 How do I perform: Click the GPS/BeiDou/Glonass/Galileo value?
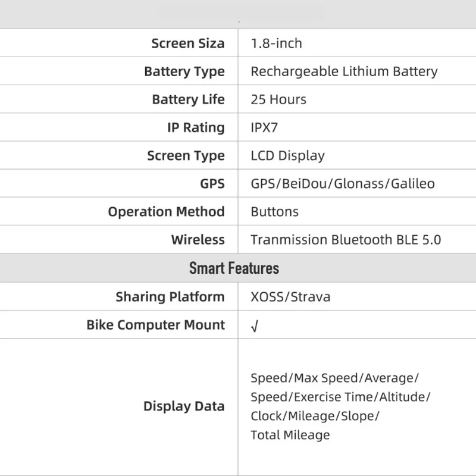342,184
